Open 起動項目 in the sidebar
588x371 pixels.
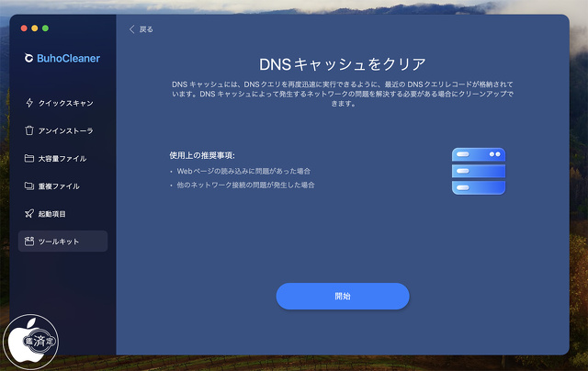click(x=62, y=214)
